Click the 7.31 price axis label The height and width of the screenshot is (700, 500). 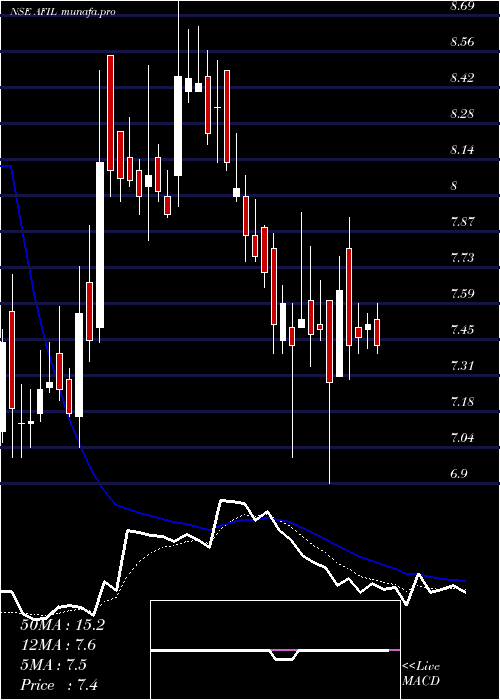[462, 366]
